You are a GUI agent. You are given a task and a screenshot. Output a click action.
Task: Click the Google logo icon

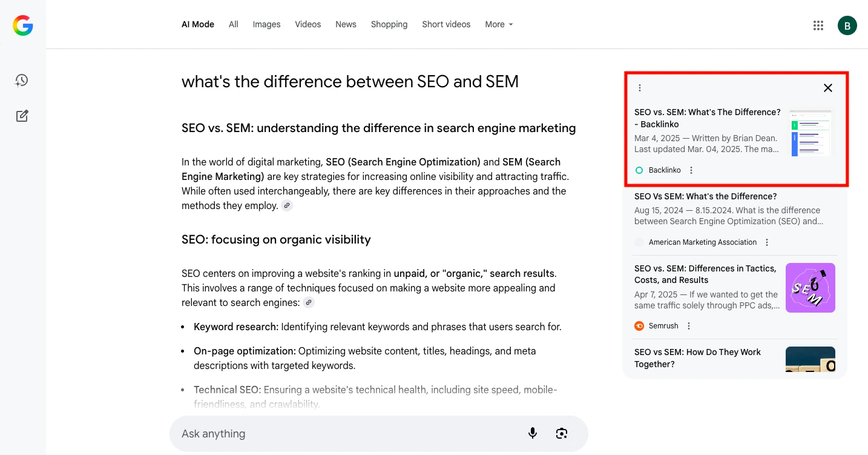click(23, 25)
